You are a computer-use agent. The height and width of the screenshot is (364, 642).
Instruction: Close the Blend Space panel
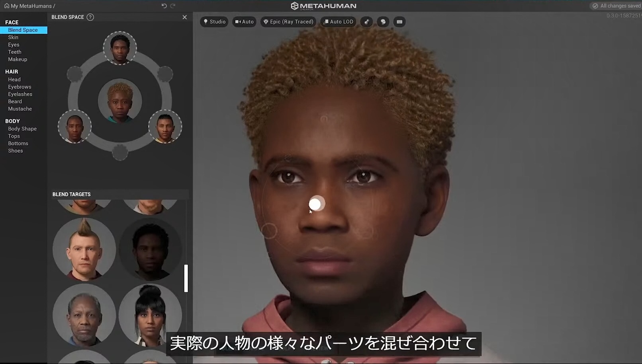click(184, 17)
